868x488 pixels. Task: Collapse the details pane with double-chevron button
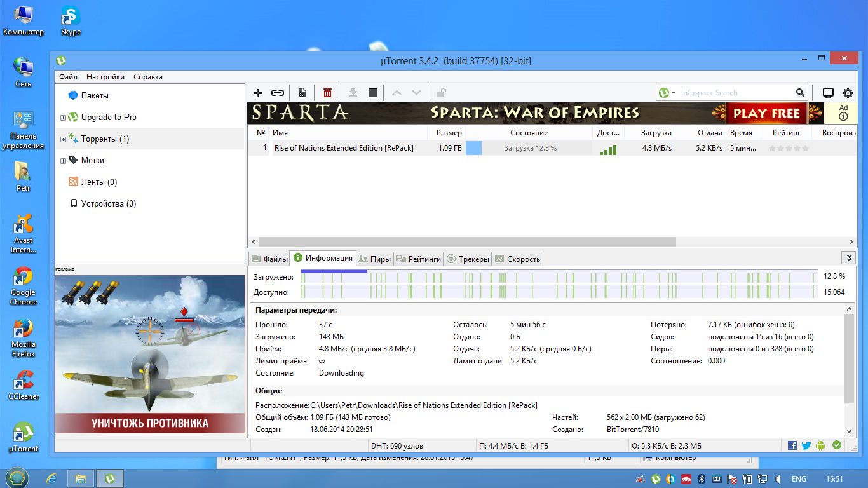(x=848, y=257)
